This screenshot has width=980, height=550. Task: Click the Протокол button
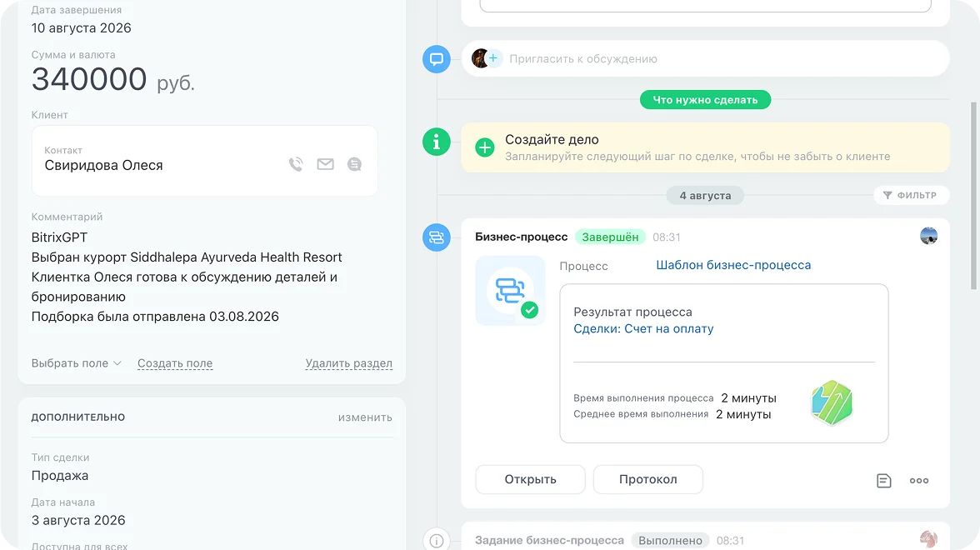tap(648, 479)
